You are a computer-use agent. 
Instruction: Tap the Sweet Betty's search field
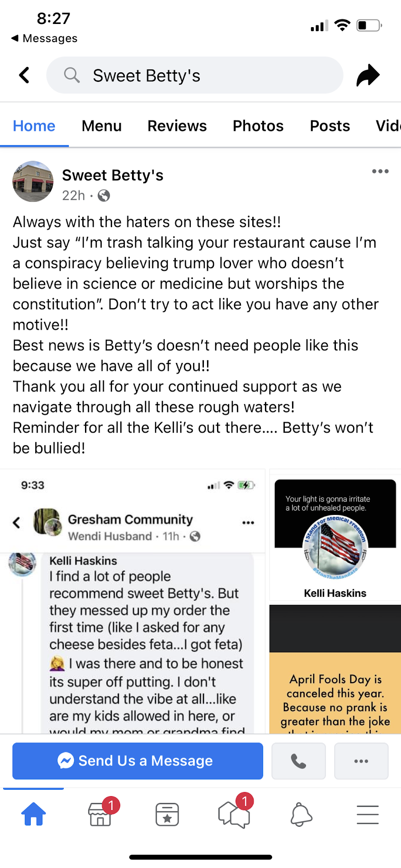click(194, 75)
